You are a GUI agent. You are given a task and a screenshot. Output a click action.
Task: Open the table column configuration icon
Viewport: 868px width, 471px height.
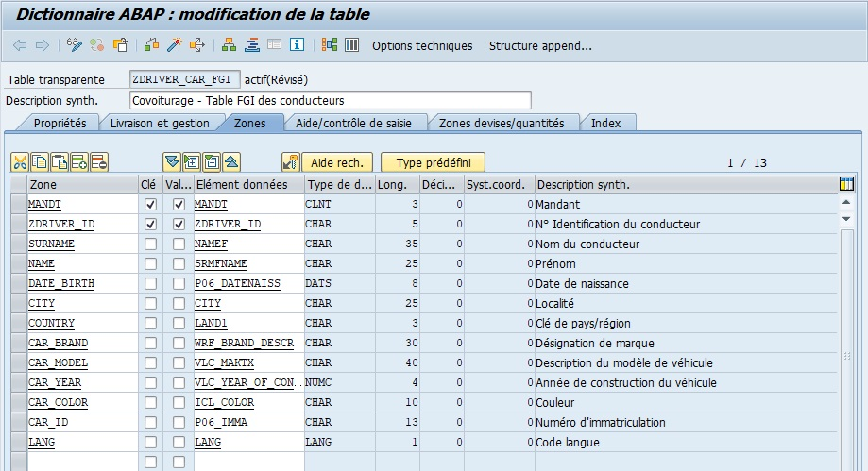coord(846,184)
